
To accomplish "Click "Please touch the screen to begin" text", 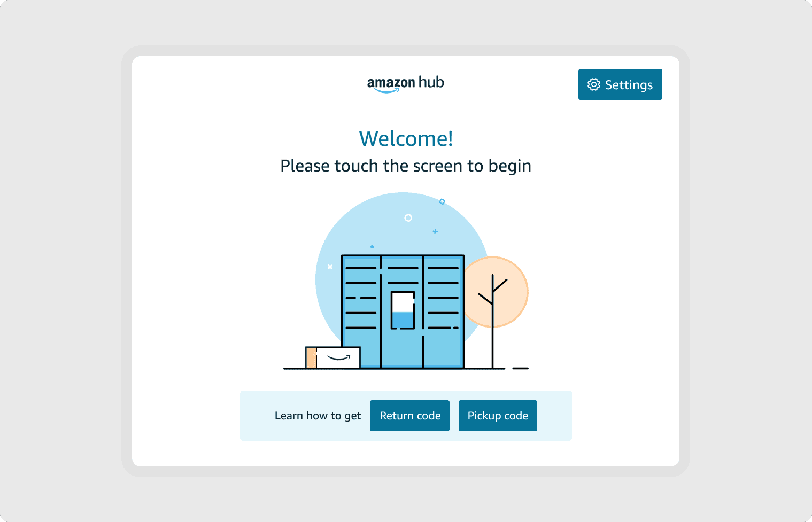I will 406,166.
